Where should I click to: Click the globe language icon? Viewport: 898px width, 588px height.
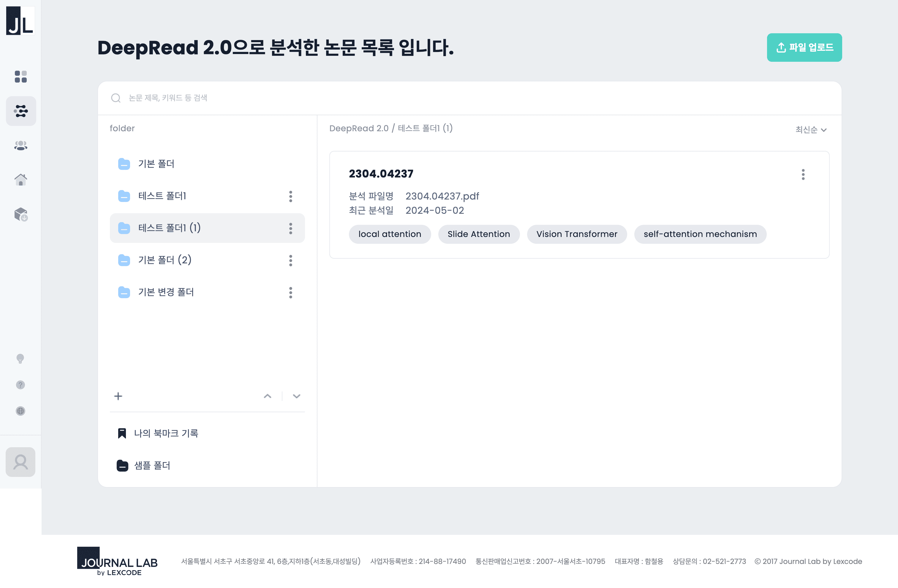pyautogui.click(x=20, y=411)
